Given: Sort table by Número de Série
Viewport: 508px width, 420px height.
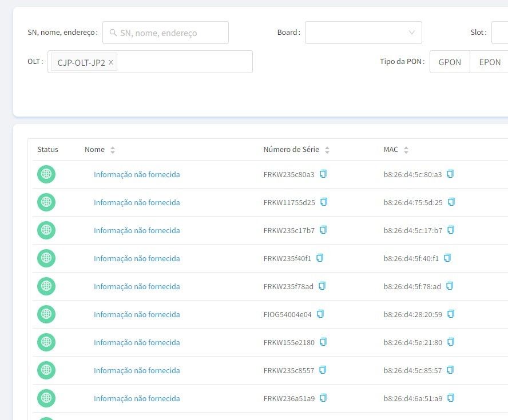Looking at the screenshot, I should tap(327, 150).
